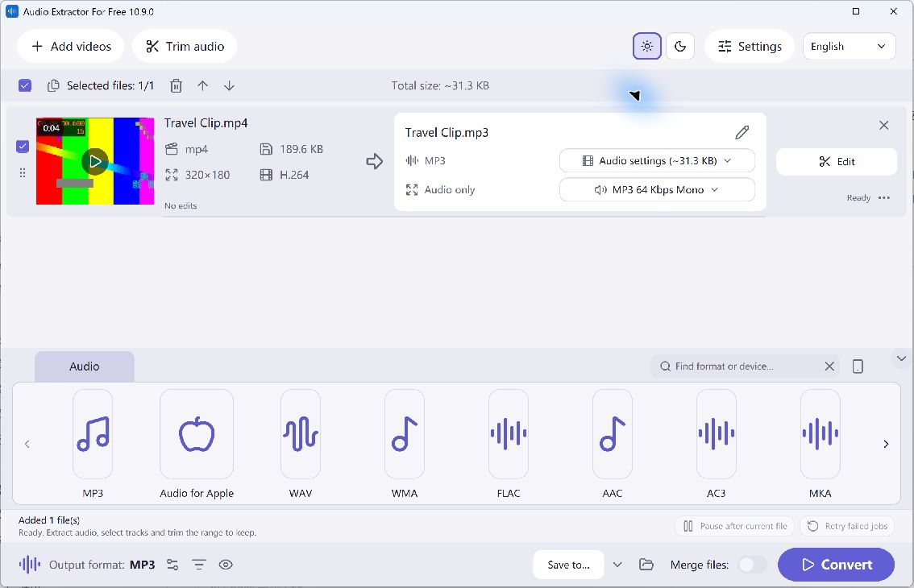Click the Audio only label
This screenshot has width=914, height=588.
[x=450, y=189]
